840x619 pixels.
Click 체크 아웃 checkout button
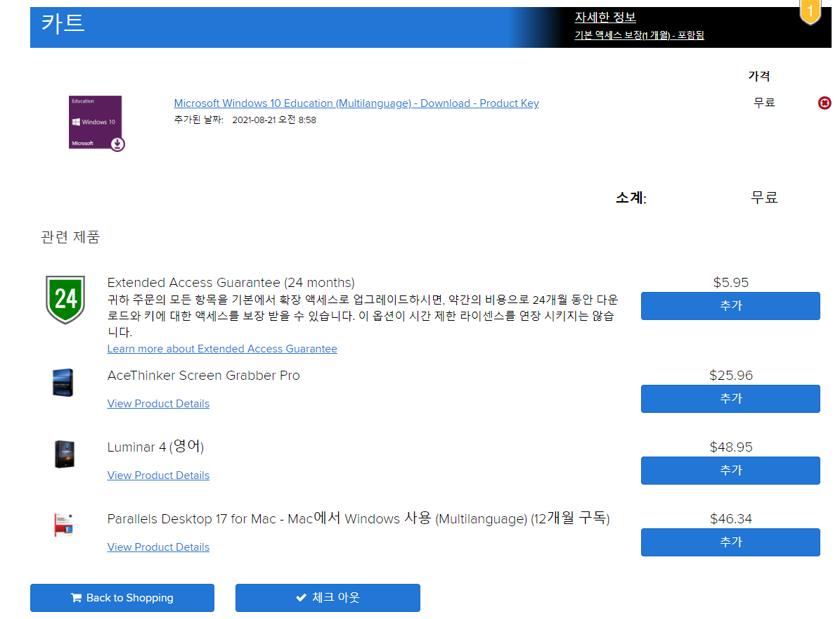[328, 598]
